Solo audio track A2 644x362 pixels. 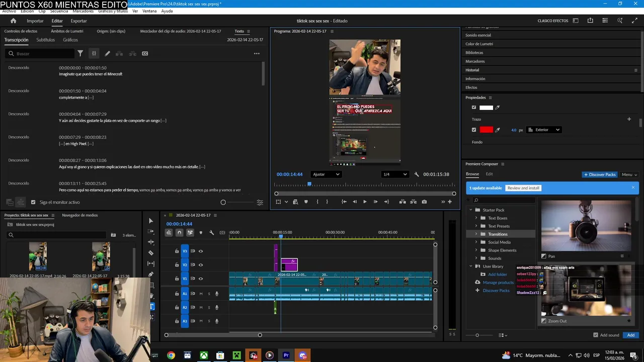click(209, 307)
